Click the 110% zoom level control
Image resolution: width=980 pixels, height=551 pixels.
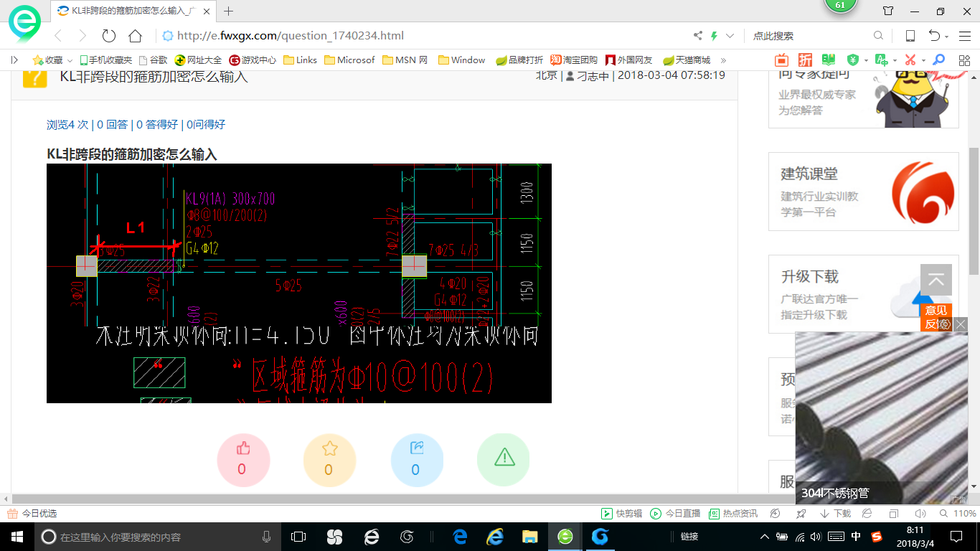[958, 514]
